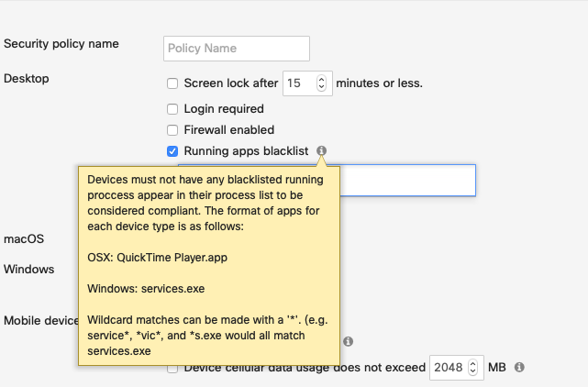
Task: Click the macOS section label
Action: [24, 238]
